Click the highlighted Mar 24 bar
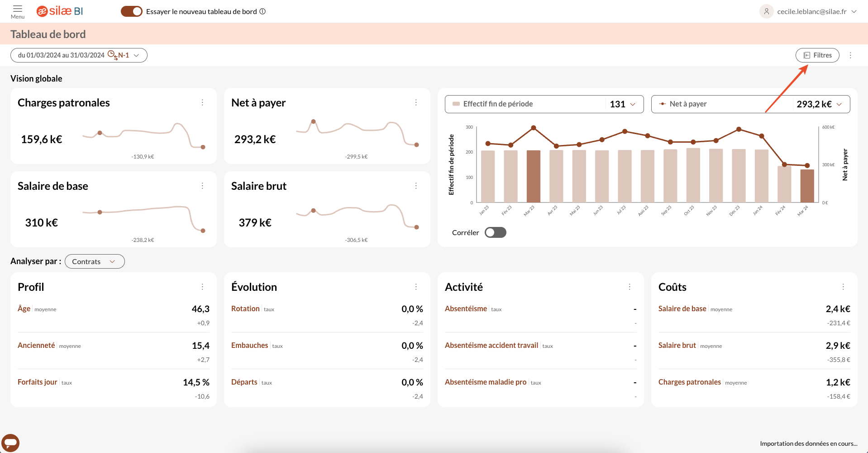 point(807,186)
